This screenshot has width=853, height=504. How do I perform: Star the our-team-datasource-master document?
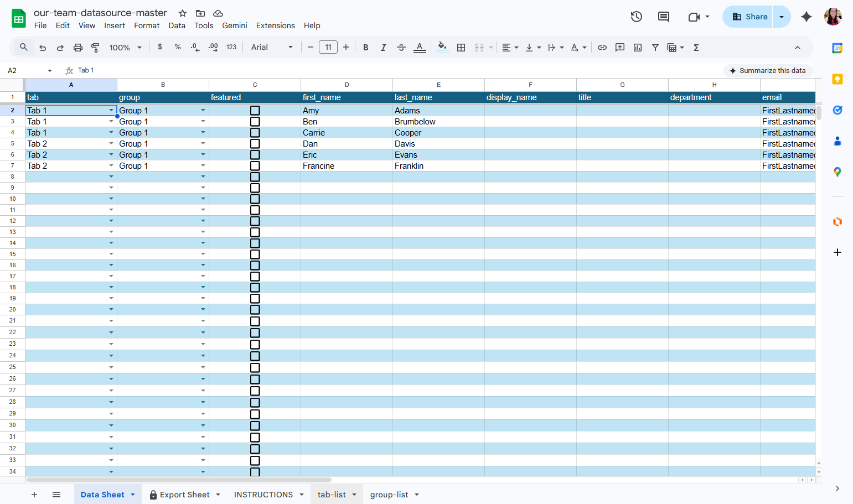(x=183, y=13)
